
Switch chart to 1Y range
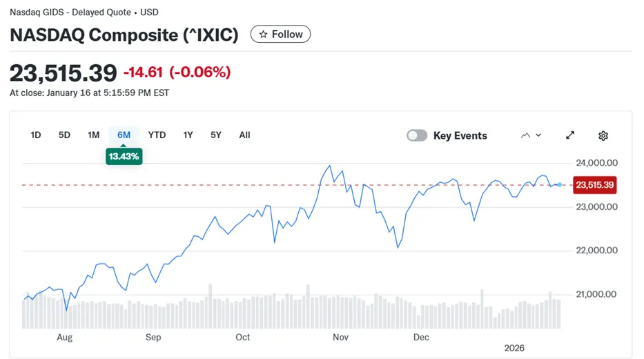(188, 135)
